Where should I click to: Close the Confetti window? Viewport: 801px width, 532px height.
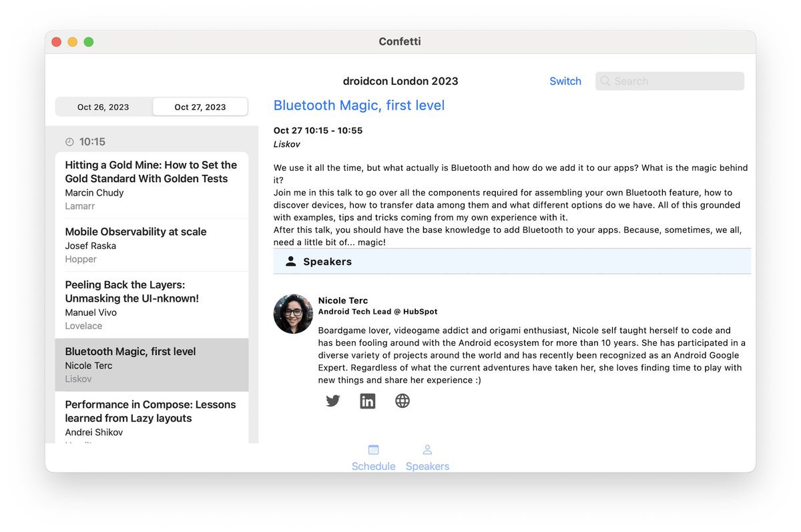click(57, 42)
